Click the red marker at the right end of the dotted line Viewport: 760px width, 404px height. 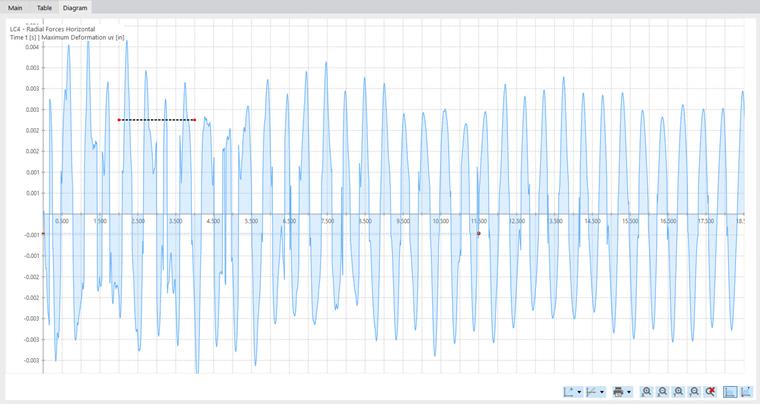click(194, 120)
